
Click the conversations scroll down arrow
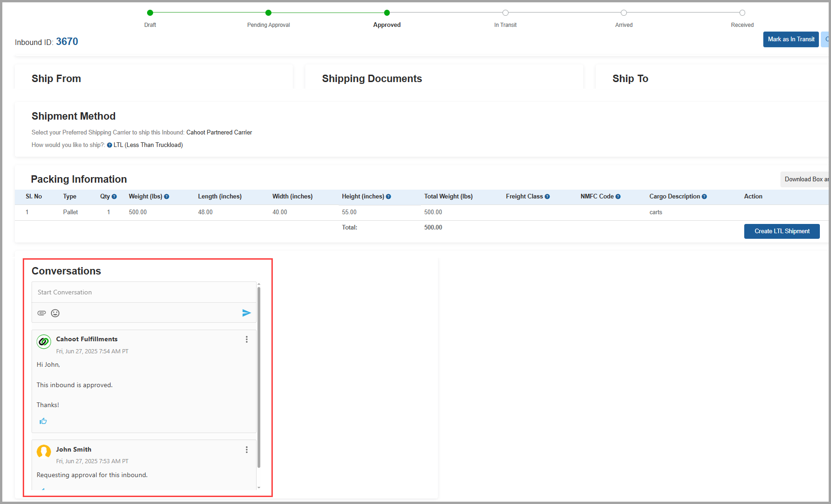(x=259, y=488)
